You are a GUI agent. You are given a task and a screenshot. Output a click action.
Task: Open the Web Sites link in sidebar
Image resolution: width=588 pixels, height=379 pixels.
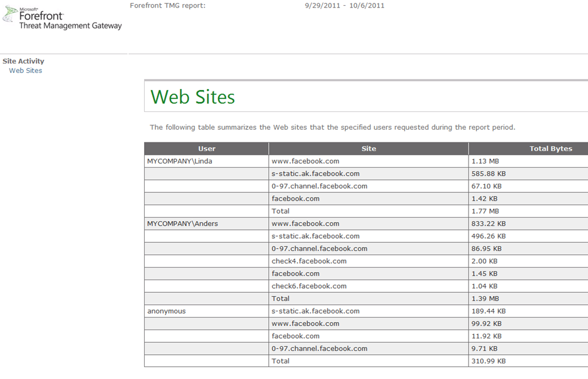(x=25, y=71)
